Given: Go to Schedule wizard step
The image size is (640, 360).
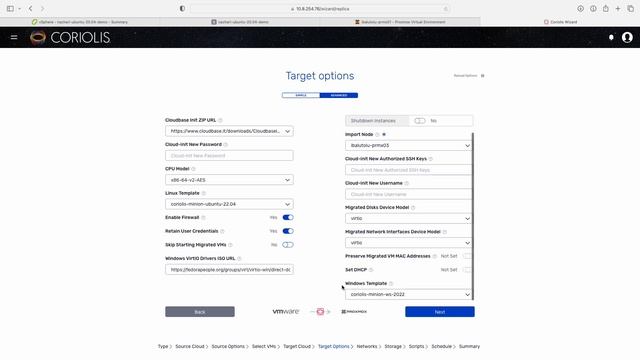Looking at the screenshot, I should click(442, 347).
